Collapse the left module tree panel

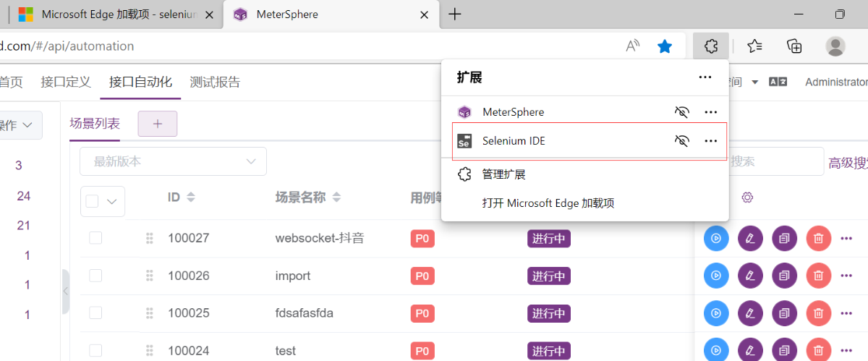pyautogui.click(x=66, y=292)
